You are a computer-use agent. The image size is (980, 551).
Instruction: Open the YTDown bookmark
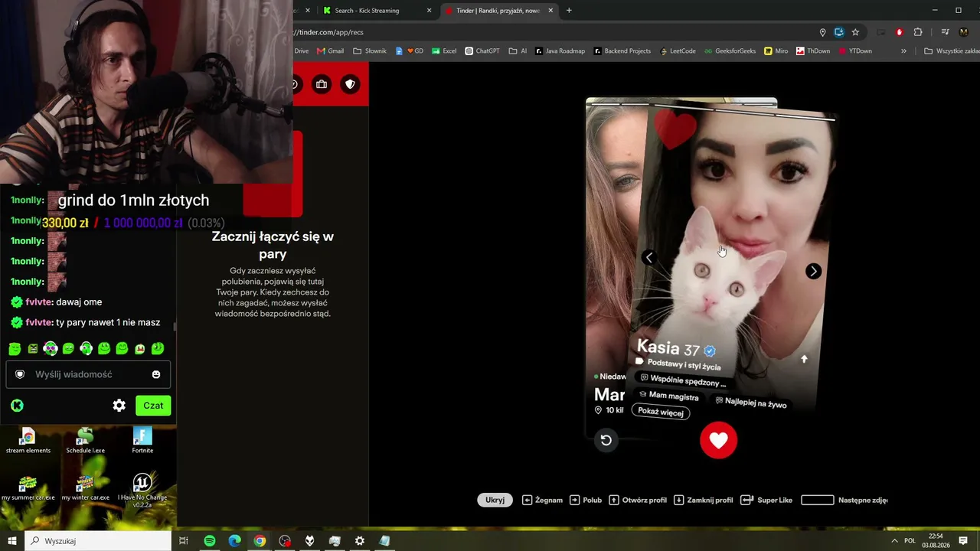point(855,51)
